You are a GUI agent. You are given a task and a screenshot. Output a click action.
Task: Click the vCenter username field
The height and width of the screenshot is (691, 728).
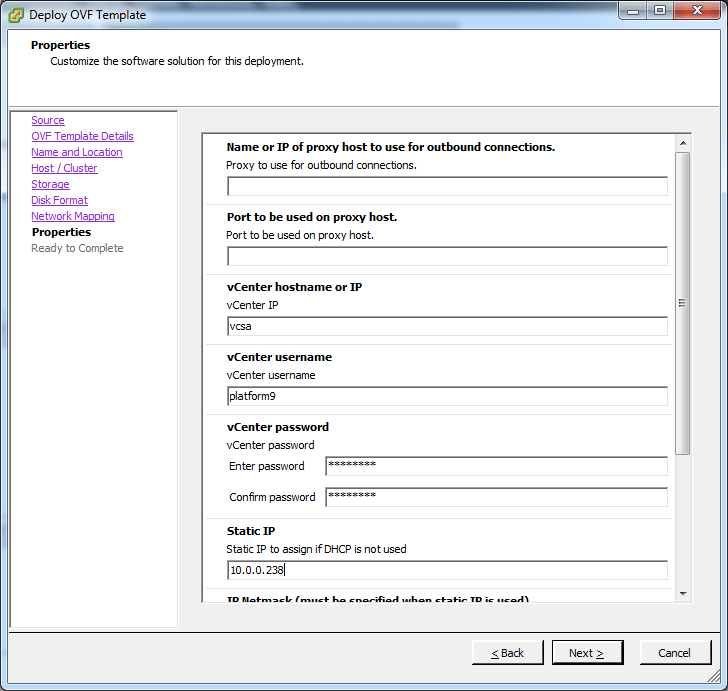click(x=447, y=396)
